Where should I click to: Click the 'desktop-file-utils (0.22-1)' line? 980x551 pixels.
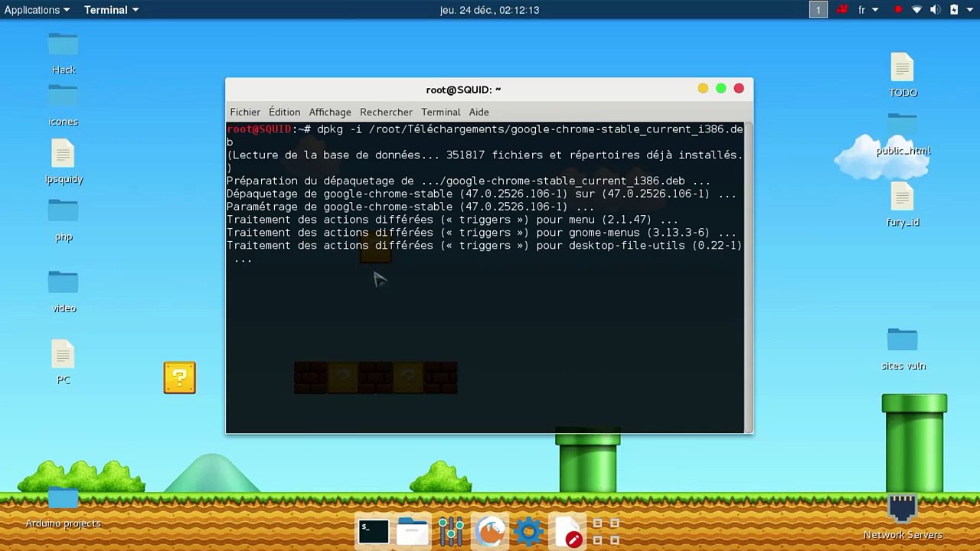pos(484,246)
